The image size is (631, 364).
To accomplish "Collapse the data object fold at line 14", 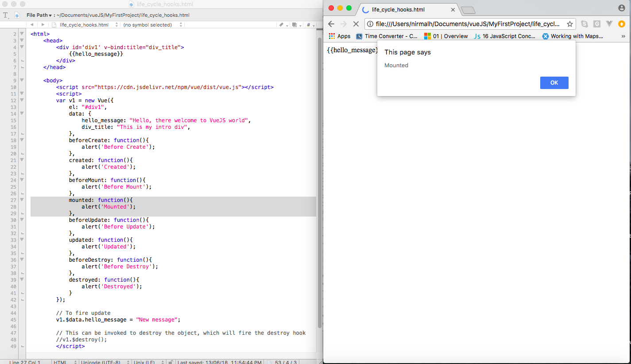I will coord(22,113).
